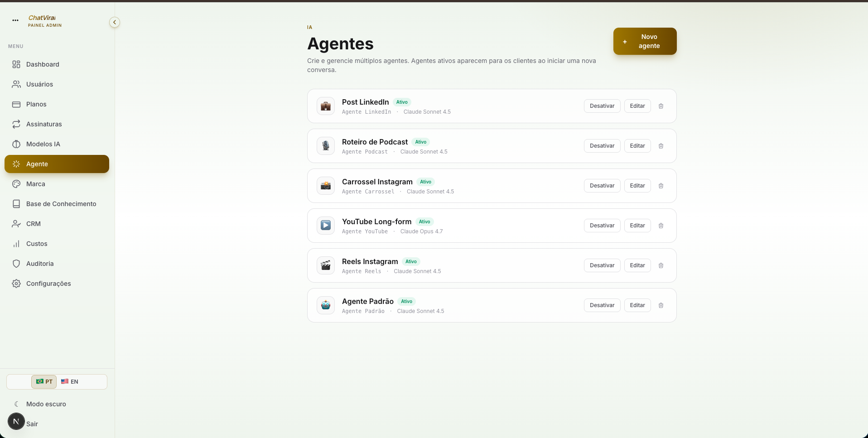
Task: Collapse the sidebar with the chevron button
Action: 115,22
